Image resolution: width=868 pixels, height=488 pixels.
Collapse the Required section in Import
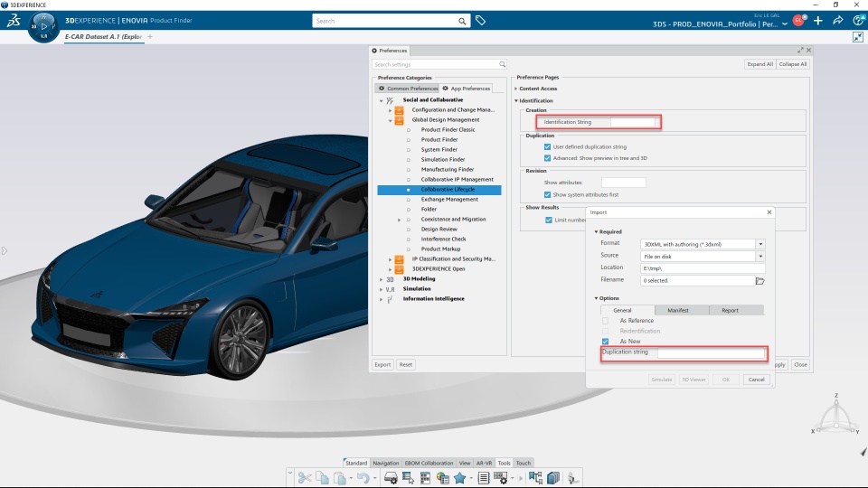click(596, 232)
